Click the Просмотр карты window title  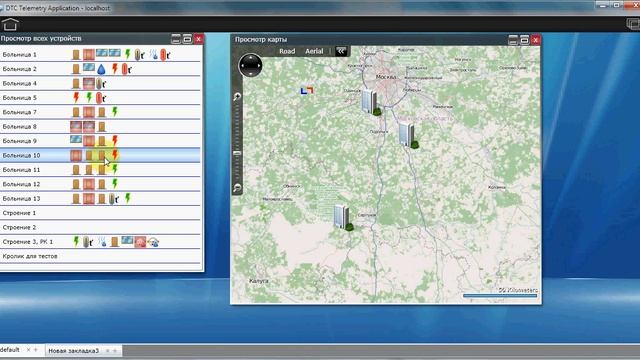coord(261,39)
